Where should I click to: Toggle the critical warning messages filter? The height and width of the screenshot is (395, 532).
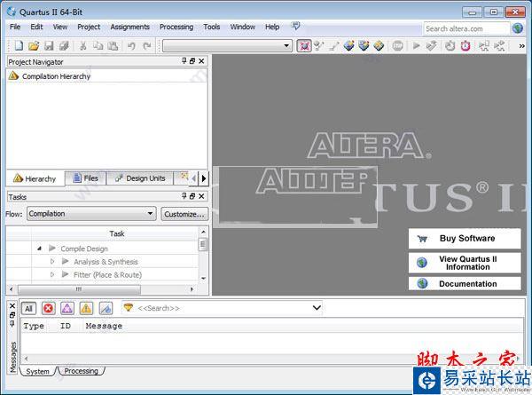pos(67,308)
